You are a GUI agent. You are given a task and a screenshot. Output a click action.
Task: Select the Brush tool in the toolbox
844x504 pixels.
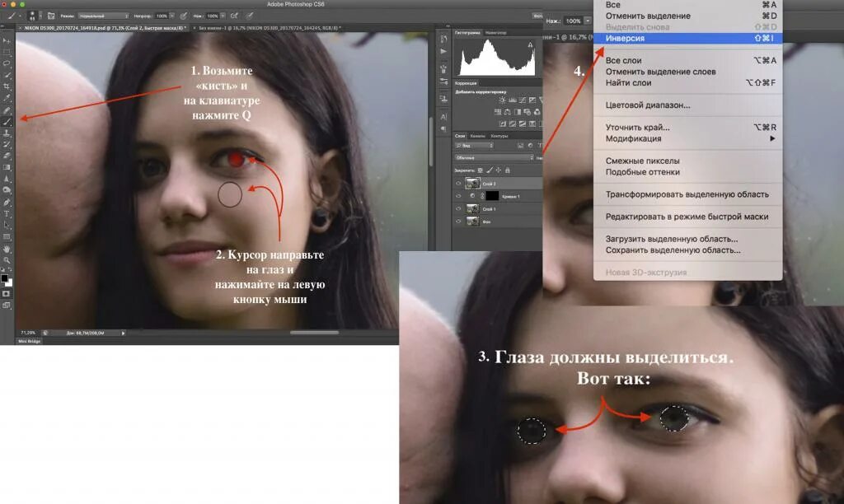click(x=7, y=122)
